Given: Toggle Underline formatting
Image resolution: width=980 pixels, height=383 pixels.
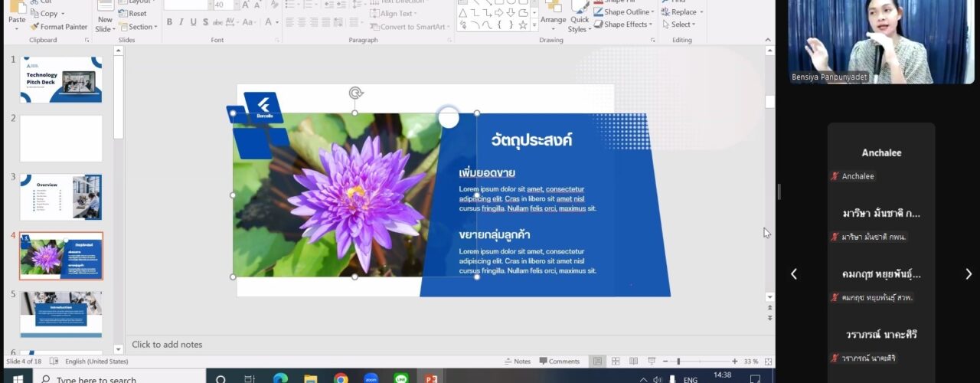Looking at the screenshot, I should coord(194,22).
